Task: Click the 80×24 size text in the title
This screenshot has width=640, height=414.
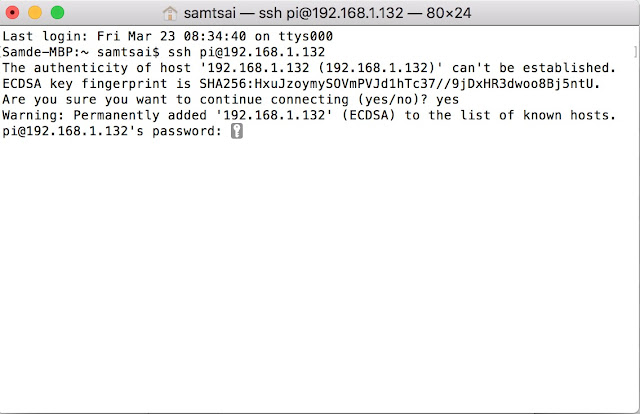Action: (449, 13)
